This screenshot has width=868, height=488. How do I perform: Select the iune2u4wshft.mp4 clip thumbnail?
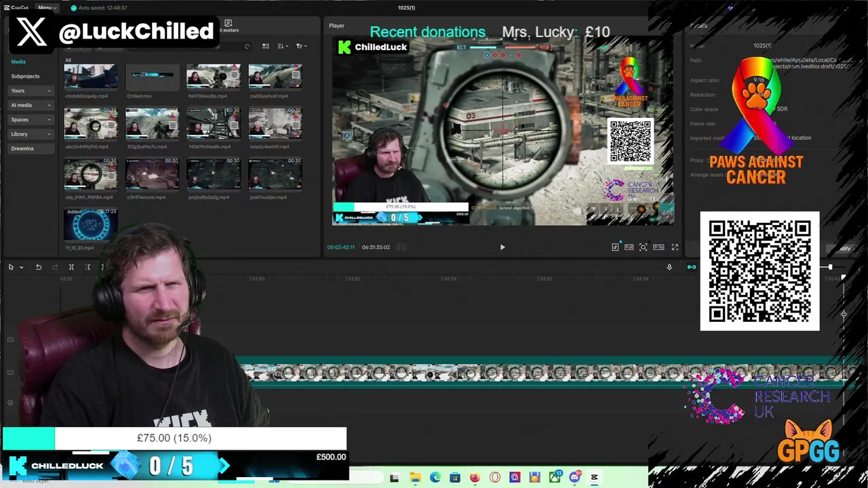coord(275,123)
